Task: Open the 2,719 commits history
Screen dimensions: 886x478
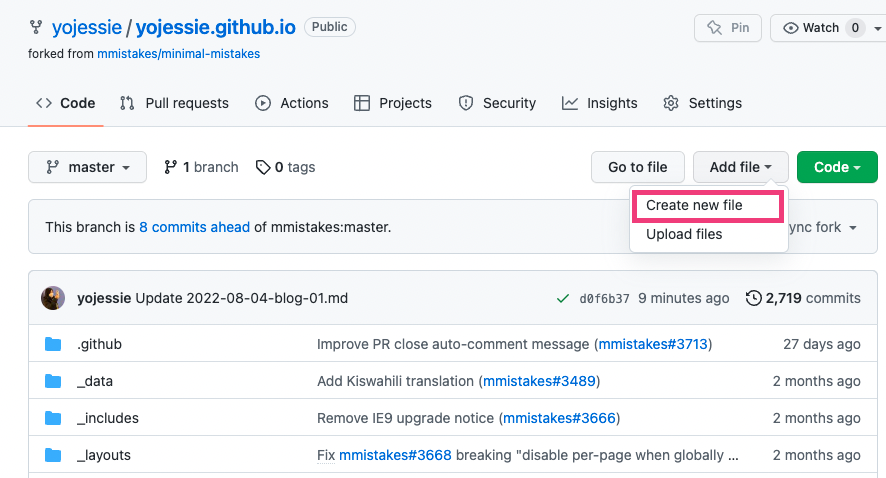Action: pos(803,298)
